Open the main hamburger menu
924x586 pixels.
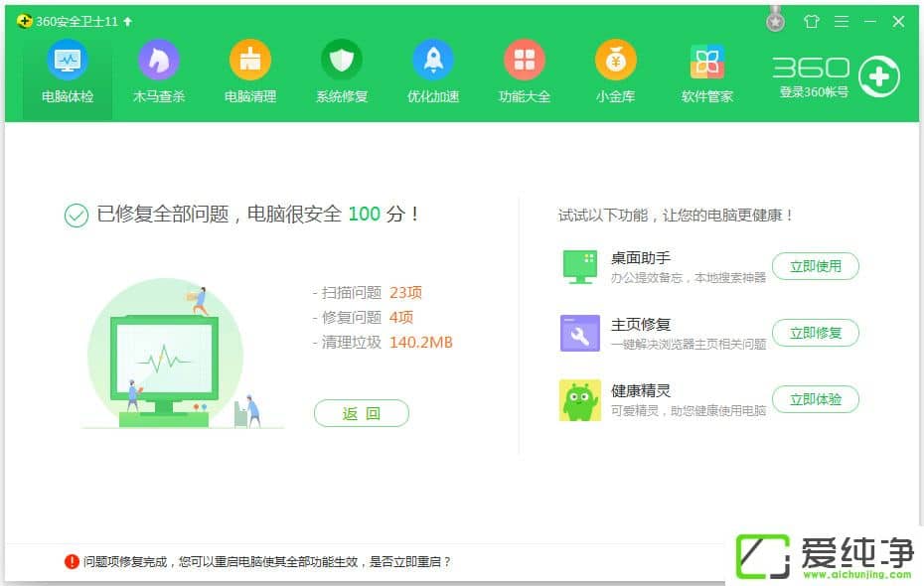point(842,21)
